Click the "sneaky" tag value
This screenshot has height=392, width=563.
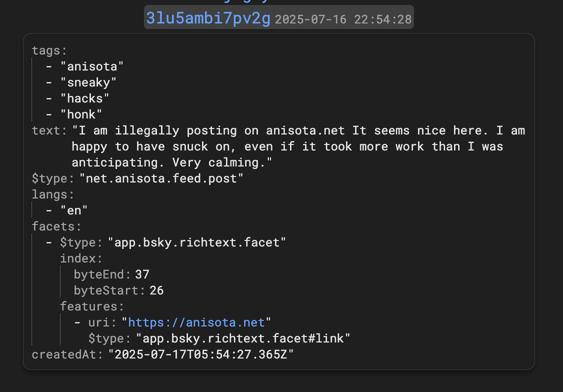click(x=88, y=82)
